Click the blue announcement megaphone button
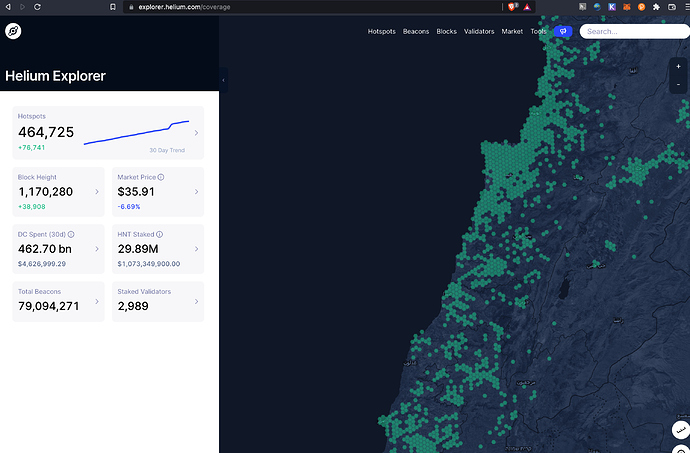Image resolution: width=690 pixels, height=453 pixels. click(563, 31)
